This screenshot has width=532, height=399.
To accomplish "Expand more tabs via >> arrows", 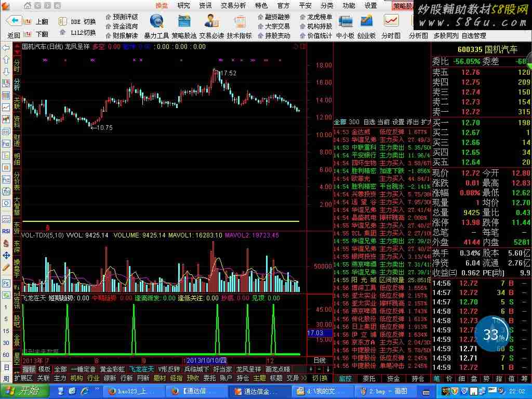I will coord(303,378).
